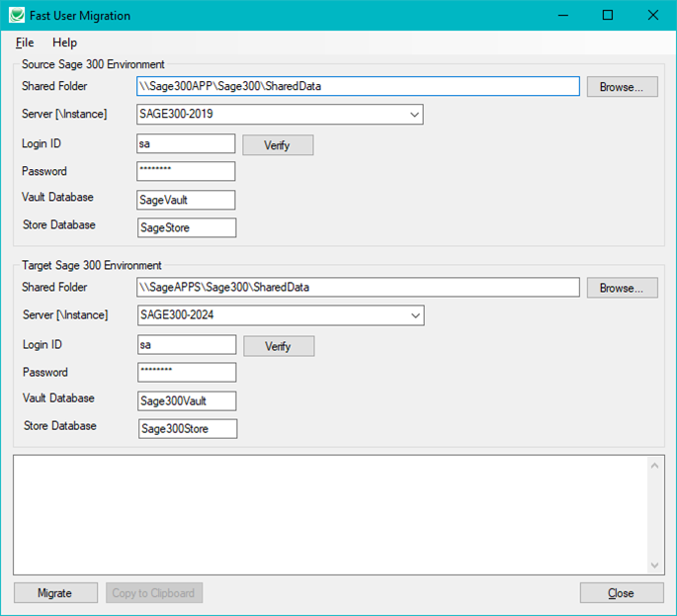
Task: Click the Target Login ID field
Action: point(187,345)
